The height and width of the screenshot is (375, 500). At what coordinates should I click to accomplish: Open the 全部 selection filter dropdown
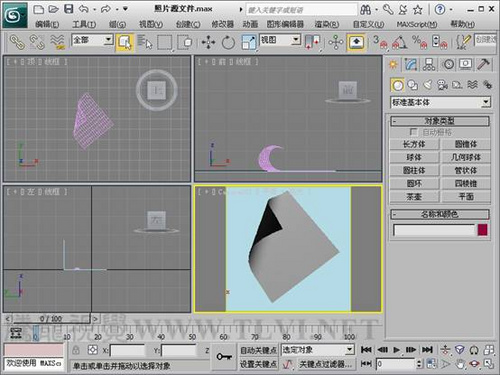(x=92, y=40)
